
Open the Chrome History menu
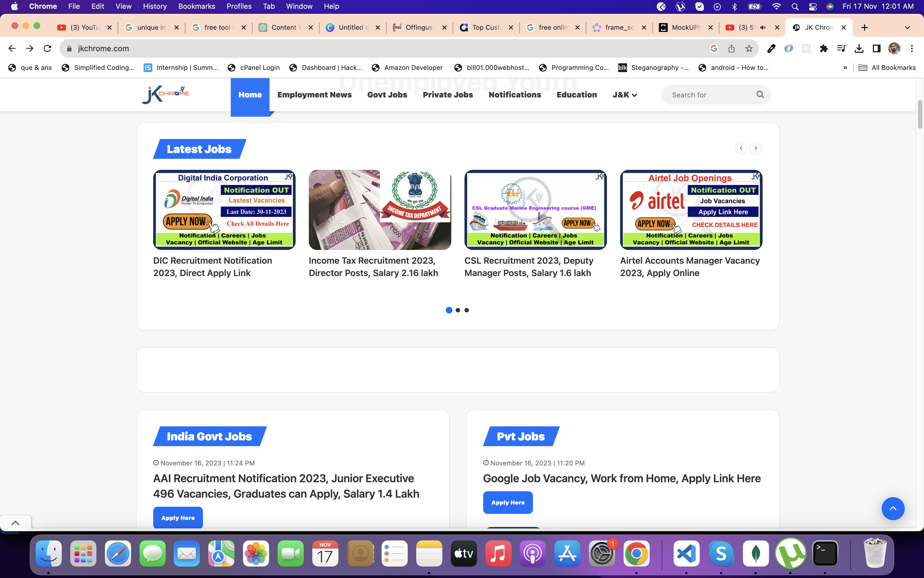pyautogui.click(x=155, y=7)
